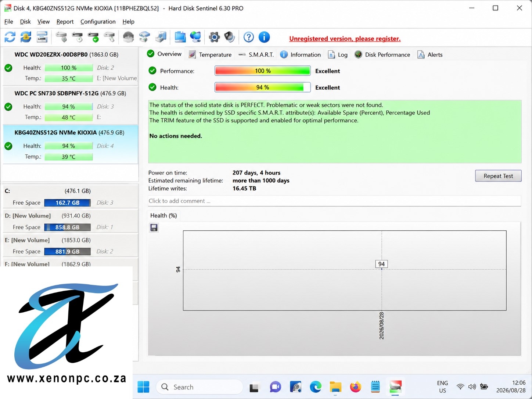Click the drive icon with white-green badge
Screen dimensions: 532x399
[78, 37]
